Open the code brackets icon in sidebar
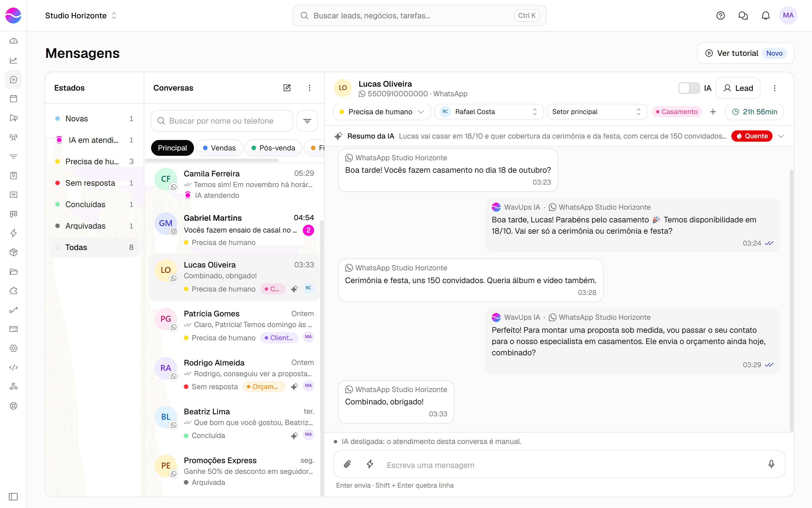The height and width of the screenshot is (508, 812). (14, 367)
